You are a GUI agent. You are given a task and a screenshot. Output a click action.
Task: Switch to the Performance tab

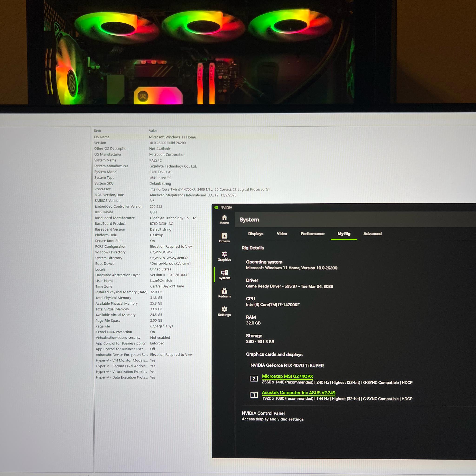point(312,234)
